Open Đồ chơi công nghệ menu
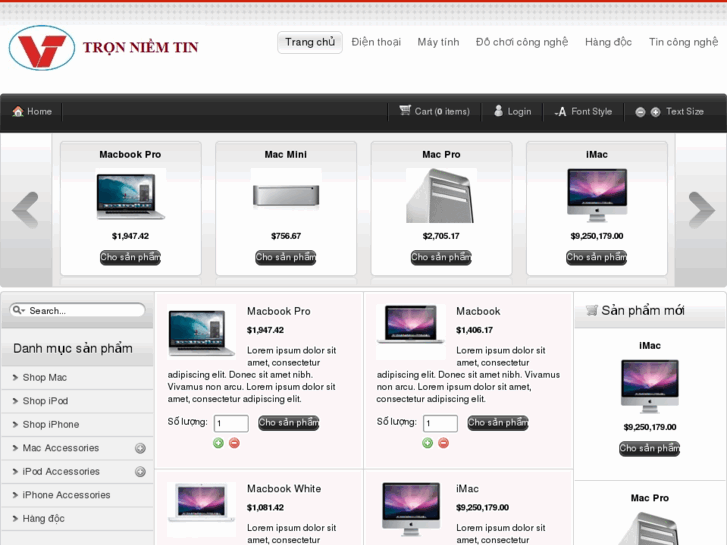 click(x=522, y=42)
